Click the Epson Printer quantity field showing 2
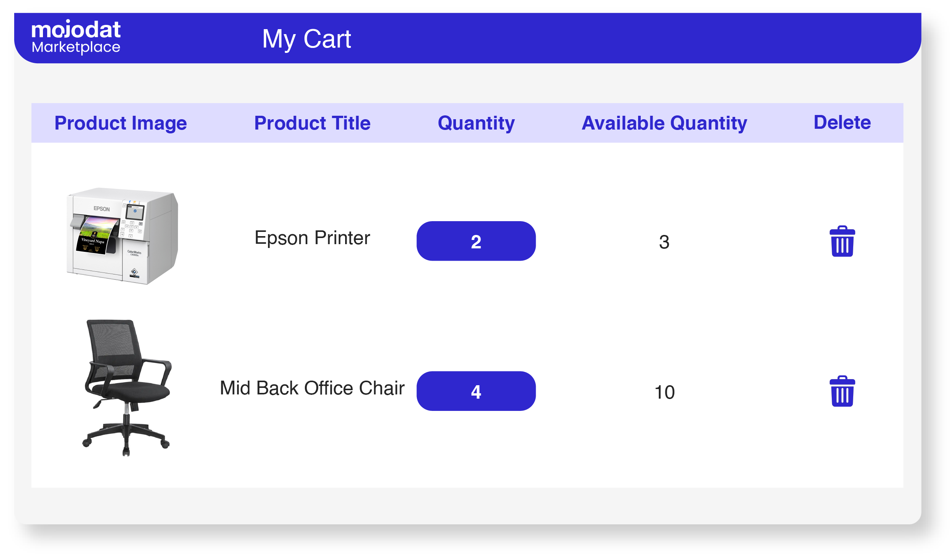 click(475, 241)
